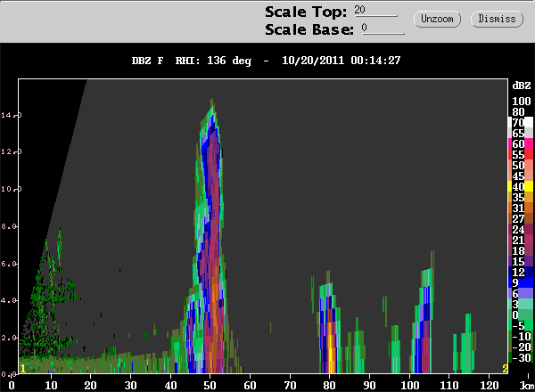The width and height of the screenshot is (535, 392).
Task: Click the 14 km altitude axis label
Action: pyautogui.click(x=7, y=115)
